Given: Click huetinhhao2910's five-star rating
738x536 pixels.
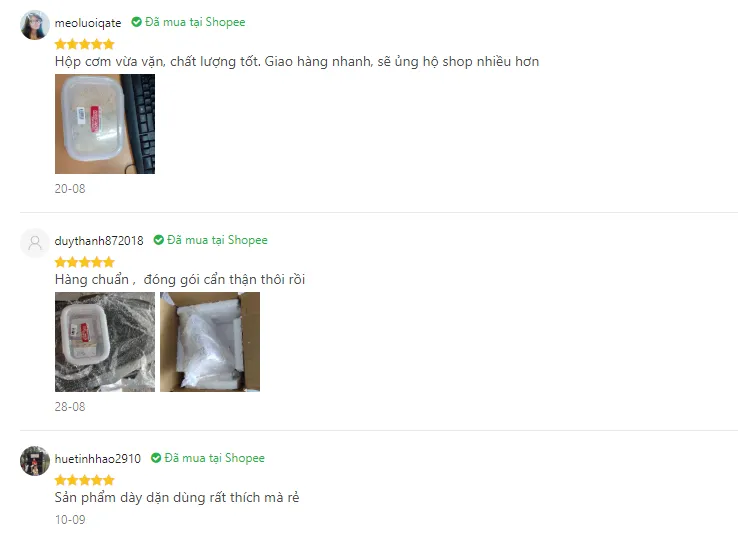Looking at the screenshot, I should click(x=85, y=480).
